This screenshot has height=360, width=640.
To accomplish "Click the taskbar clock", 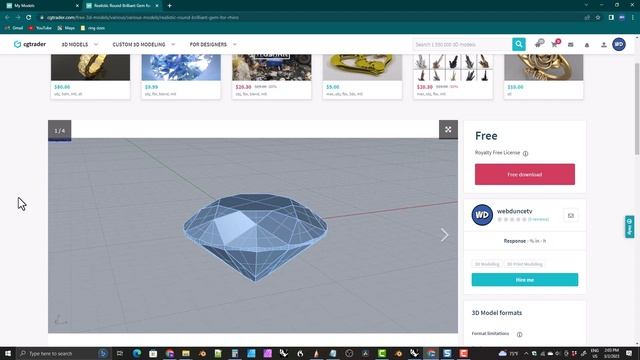I will pos(611,353).
